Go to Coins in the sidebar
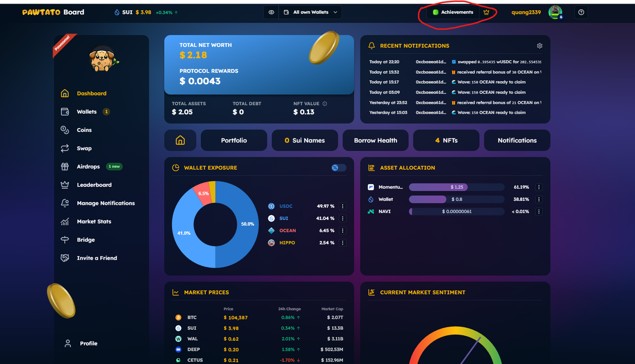This screenshot has width=635, height=364. [x=84, y=130]
